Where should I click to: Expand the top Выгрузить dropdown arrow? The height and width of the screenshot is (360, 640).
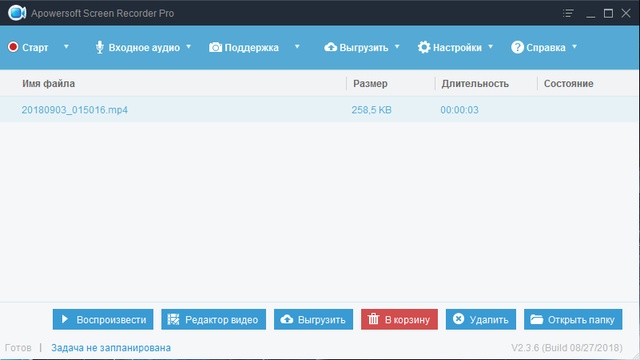397,47
